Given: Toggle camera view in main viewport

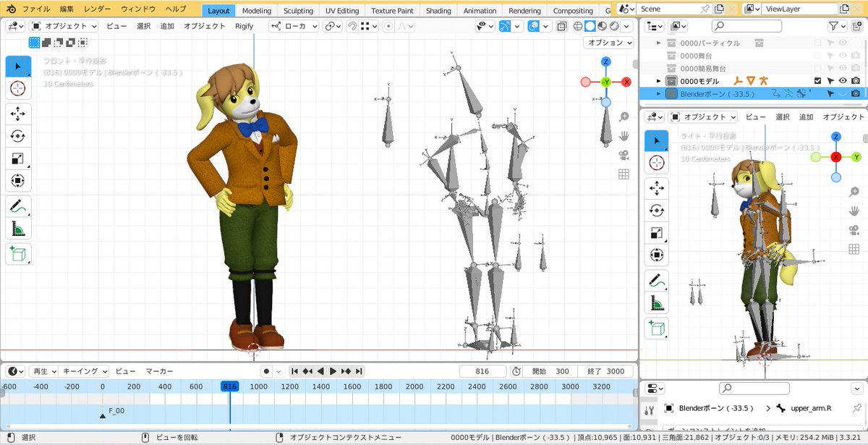Looking at the screenshot, I should click(x=624, y=155).
